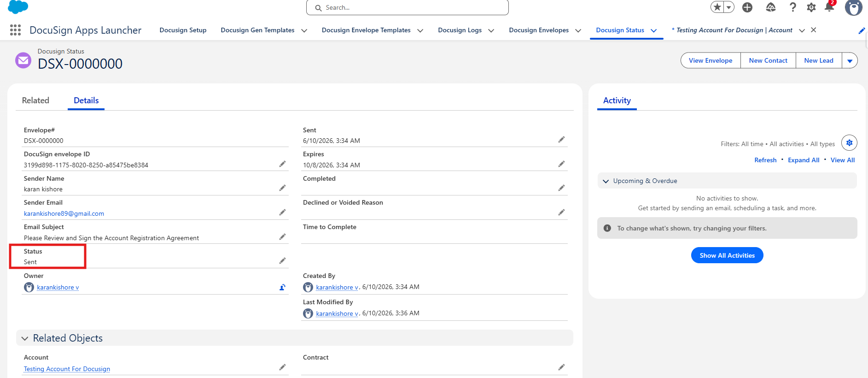Edit the Sender Email field
The width and height of the screenshot is (868, 378).
click(x=282, y=213)
